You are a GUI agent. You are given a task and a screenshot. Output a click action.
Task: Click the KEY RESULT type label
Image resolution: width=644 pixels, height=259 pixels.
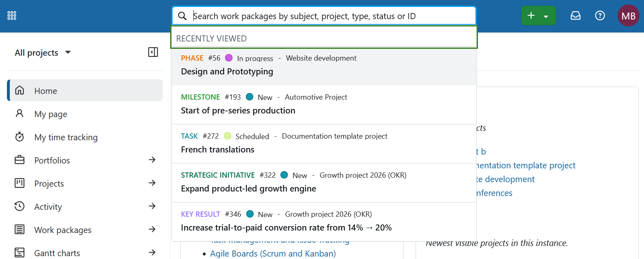(200, 214)
